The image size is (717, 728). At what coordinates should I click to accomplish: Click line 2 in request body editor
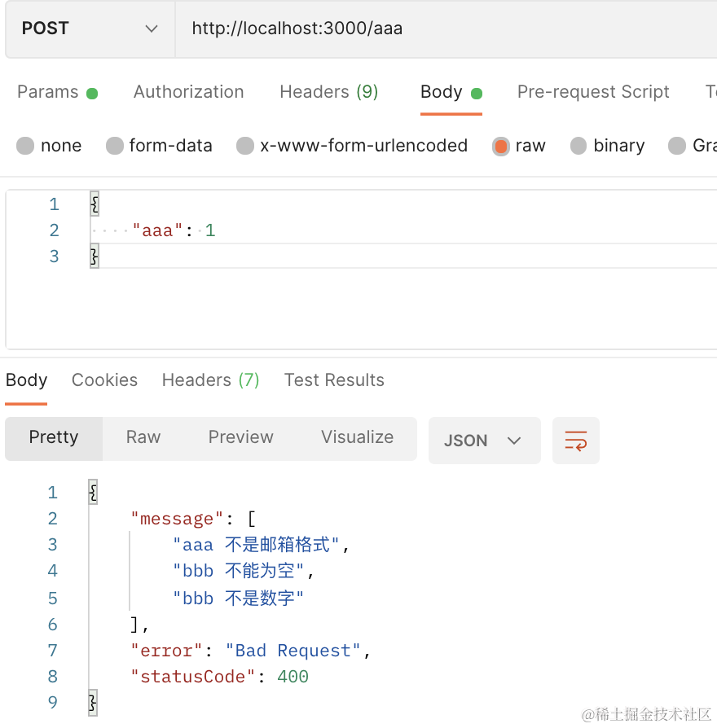(326, 230)
